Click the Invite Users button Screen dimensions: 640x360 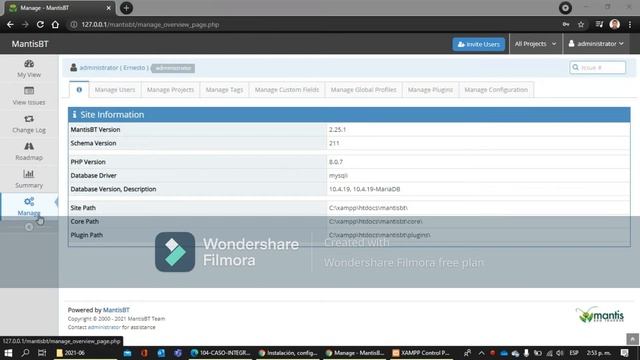(x=478, y=44)
